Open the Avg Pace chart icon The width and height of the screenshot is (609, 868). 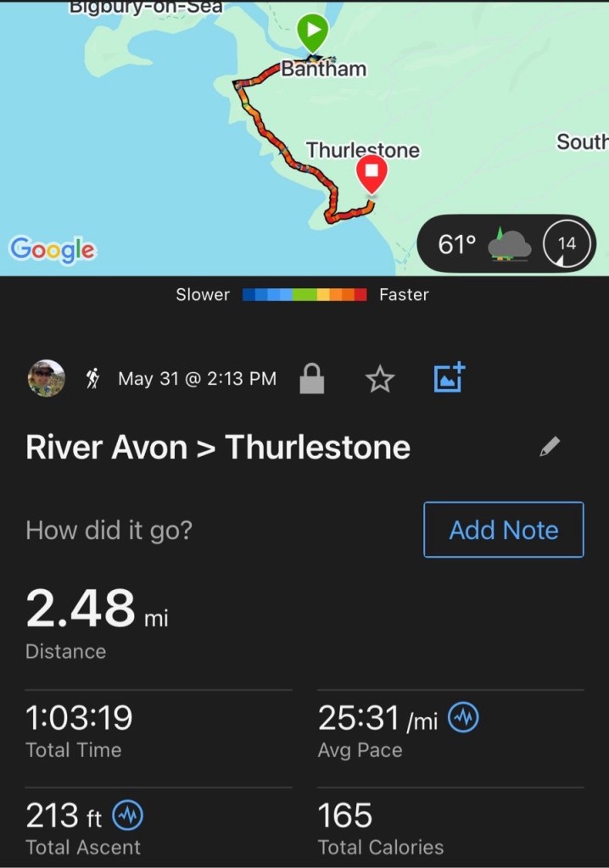[x=463, y=719]
